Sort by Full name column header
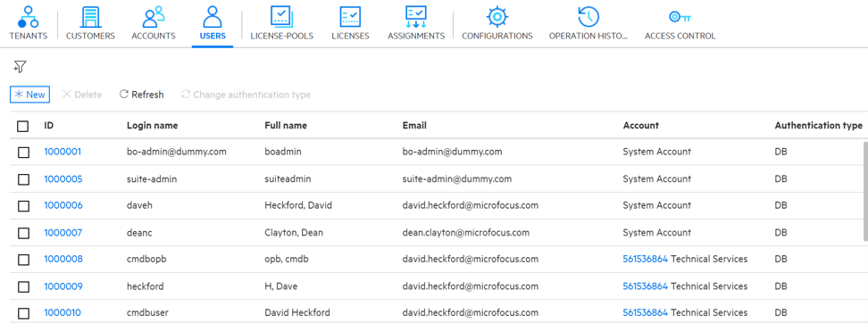Viewport: 868px width, 323px height. [x=286, y=125]
